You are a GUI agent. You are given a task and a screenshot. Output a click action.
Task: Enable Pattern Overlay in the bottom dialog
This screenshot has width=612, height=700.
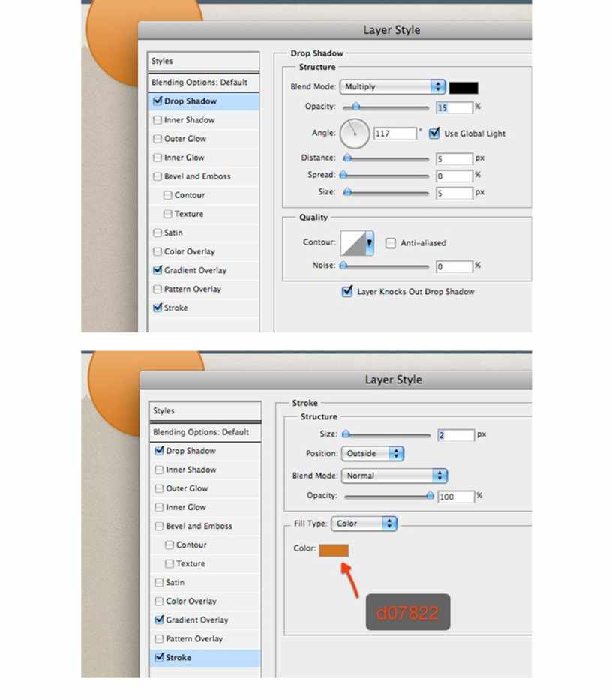(x=159, y=638)
